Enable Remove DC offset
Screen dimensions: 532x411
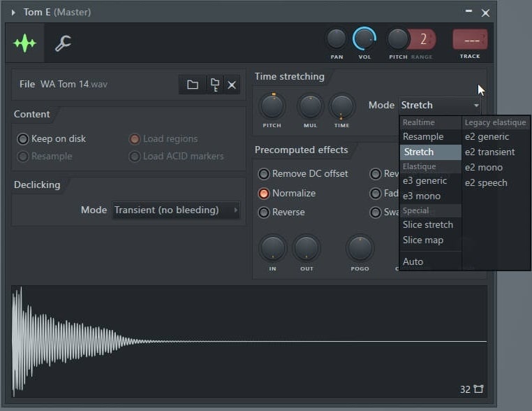(303, 174)
